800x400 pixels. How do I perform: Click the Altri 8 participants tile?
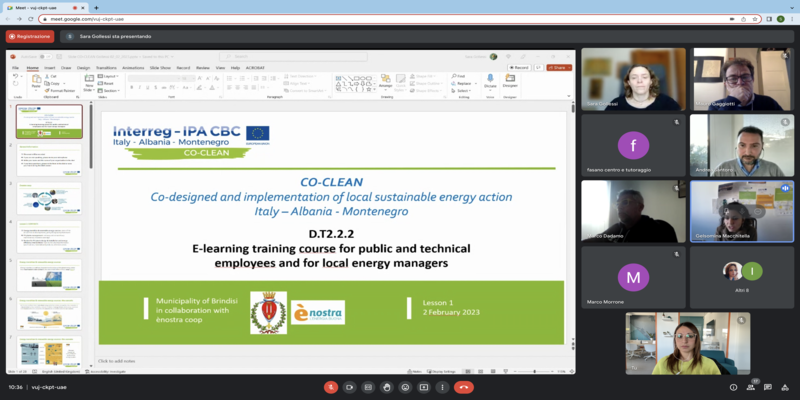click(742, 278)
